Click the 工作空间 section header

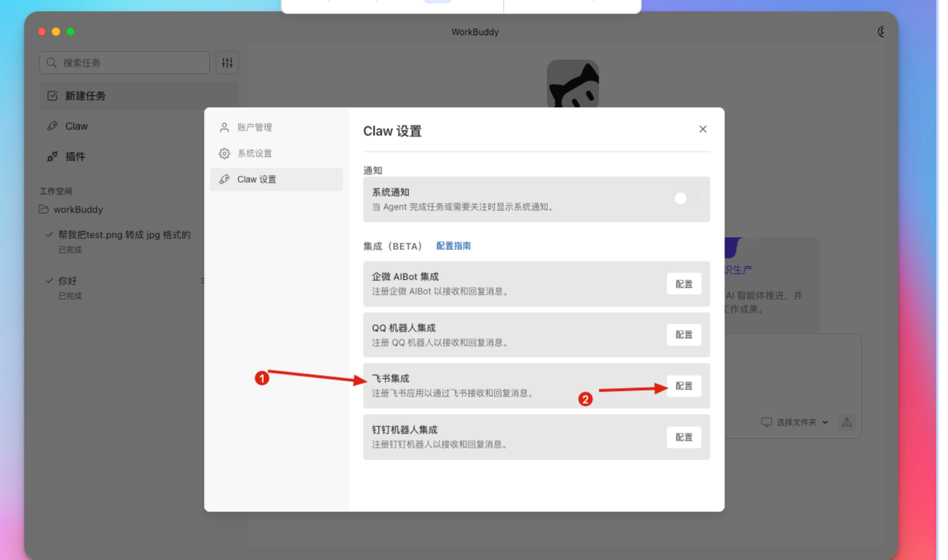pos(56,192)
